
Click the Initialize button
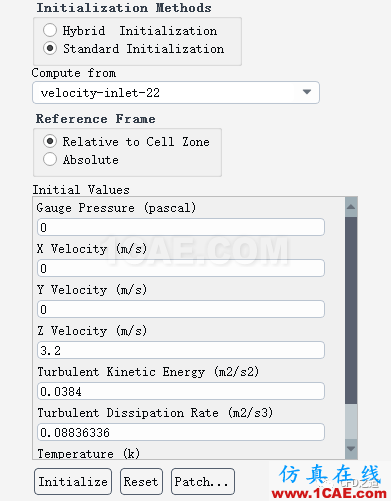(x=73, y=481)
